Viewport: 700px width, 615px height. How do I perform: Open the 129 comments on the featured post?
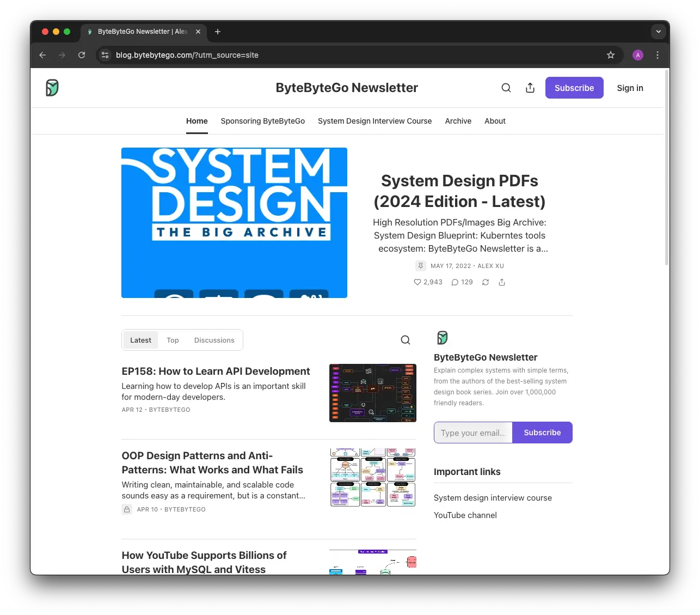click(x=462, y=282)
